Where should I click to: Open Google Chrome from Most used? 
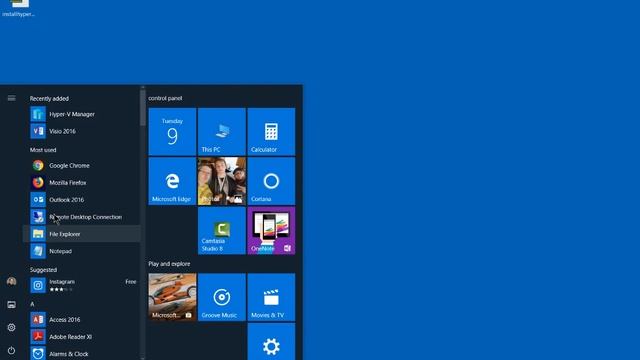[82, 166]
